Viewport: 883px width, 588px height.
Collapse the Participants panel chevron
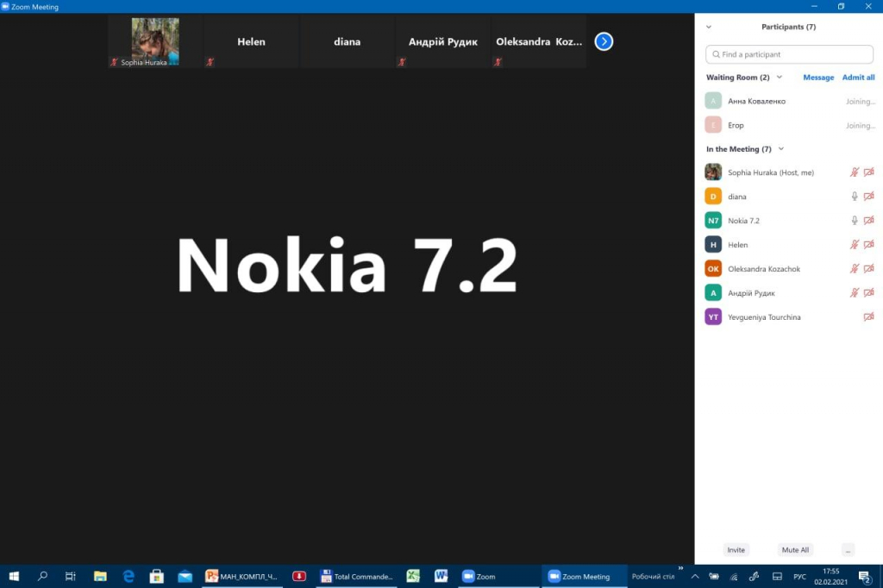click(709, 27)
